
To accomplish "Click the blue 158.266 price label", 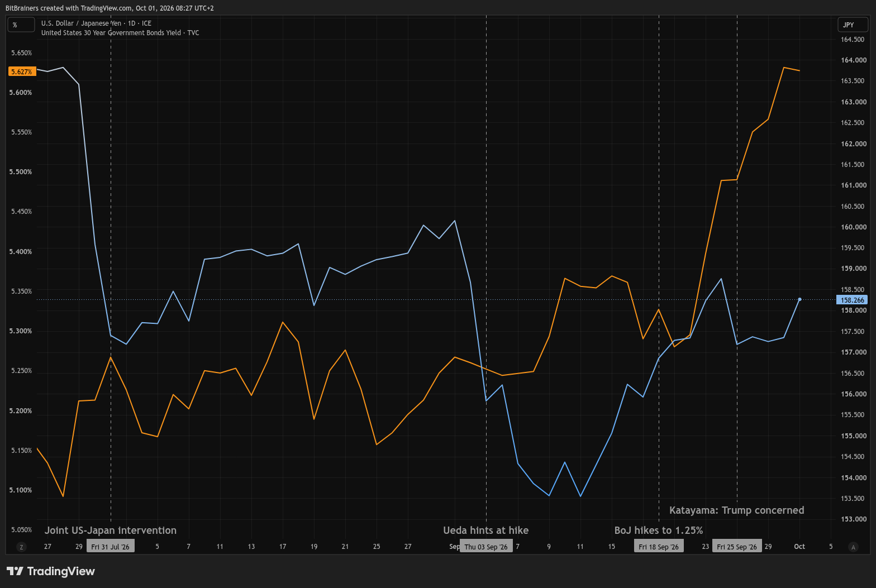I will tap(852, 300).
